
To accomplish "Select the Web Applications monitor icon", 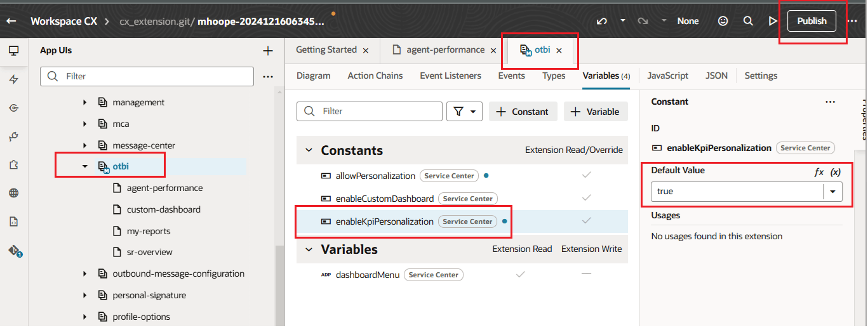I will (x=14, y=51).
